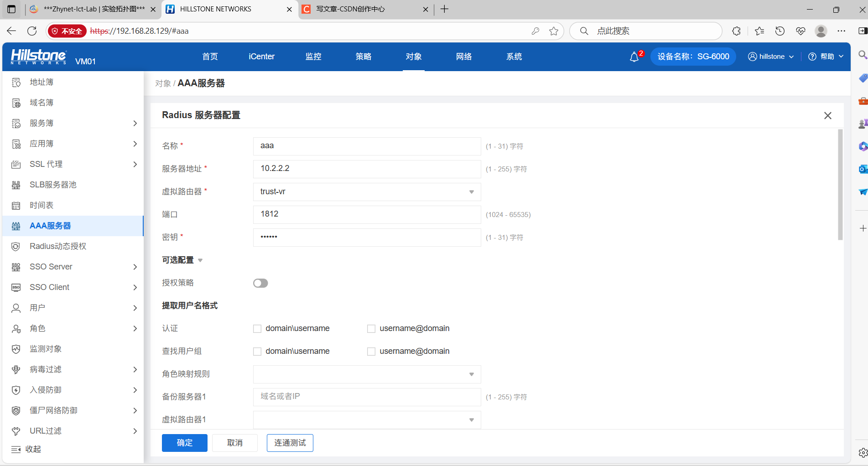Open 系统 top menu
Image resolution: width=868 pixels, height=466 pixels.
[514, 57]
